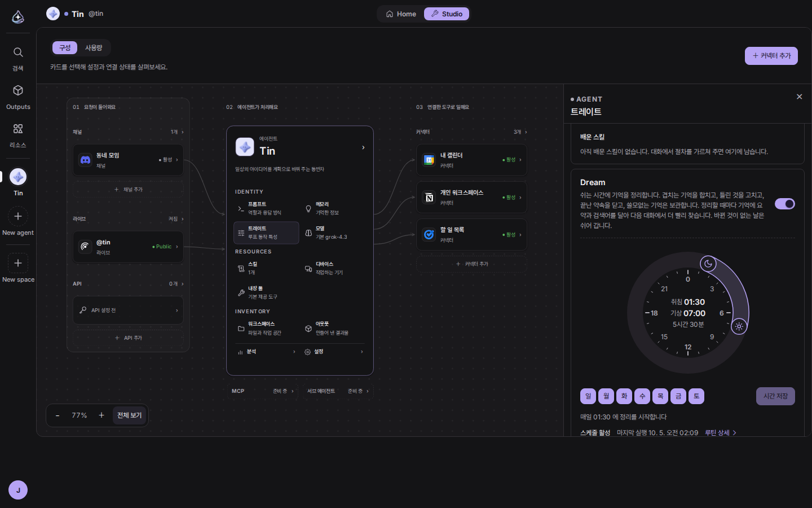Click the 동네 모임 Discord channel icon
The width and height of the screenshot is (812, 508).
click(85, 160)
